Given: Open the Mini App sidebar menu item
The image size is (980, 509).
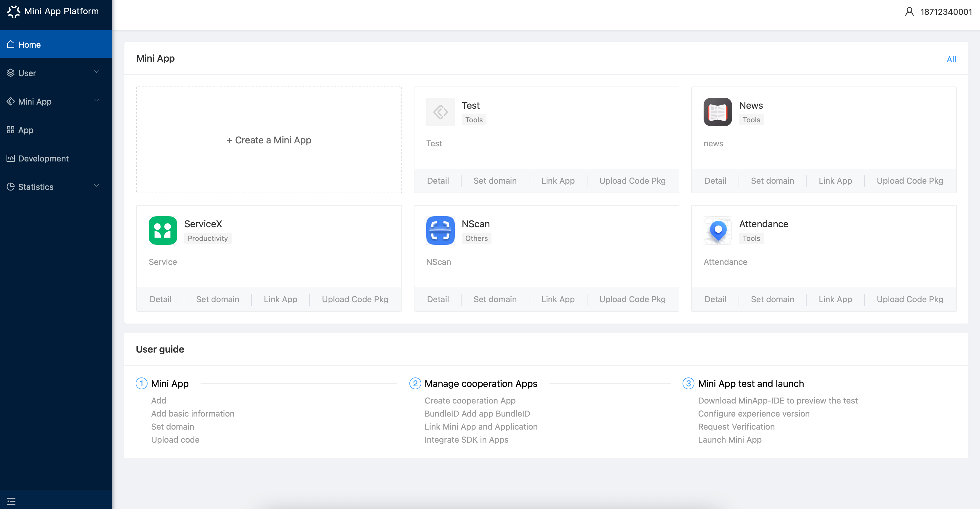Looking at the screenshot, I should [x=56, y=101].
